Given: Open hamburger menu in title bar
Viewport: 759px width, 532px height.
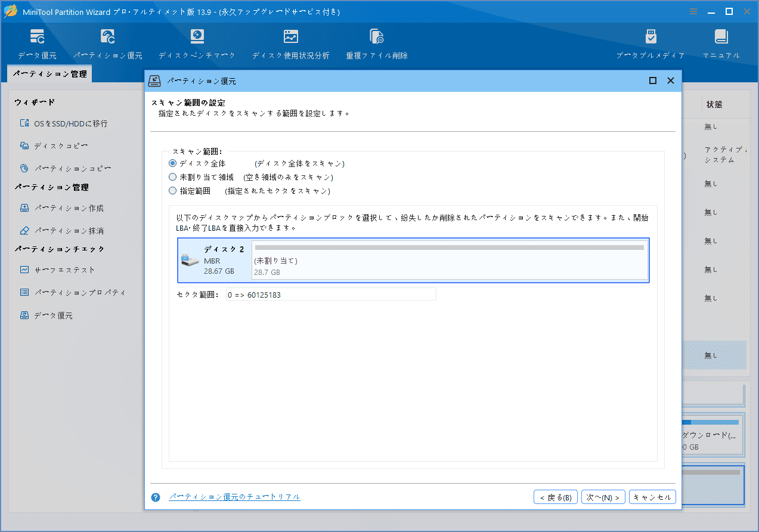Looking at the screenshot, I should (x=693, y=11).
